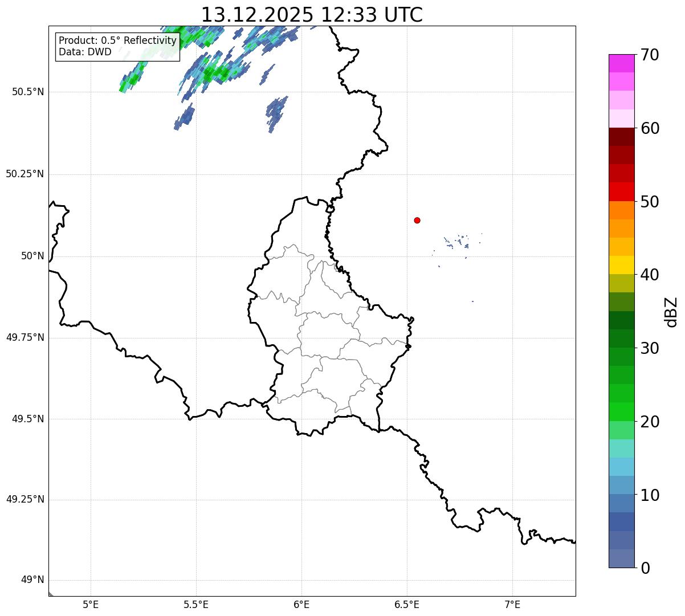This screenshot has height=616, width=685.
Task: Click the '50.5°N' latitude label
Action: (28, 92)
